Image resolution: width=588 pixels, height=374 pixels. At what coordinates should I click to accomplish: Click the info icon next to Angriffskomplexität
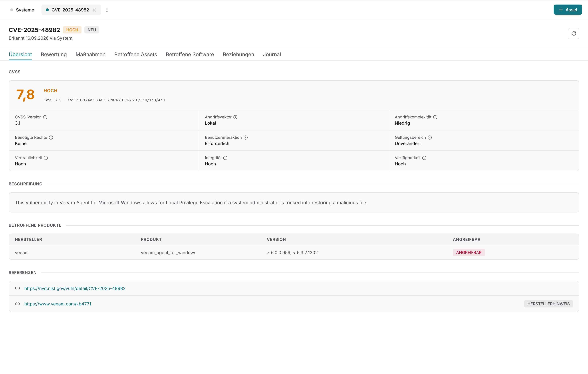coord(435,117)
